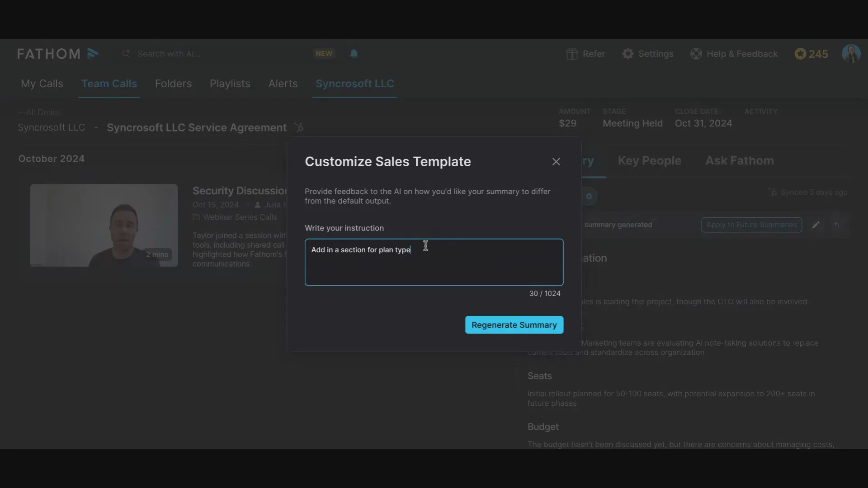Open Help & Feedback lifebuoy icon
Viewport: 868px width, 488px height.
coord(696,54)
